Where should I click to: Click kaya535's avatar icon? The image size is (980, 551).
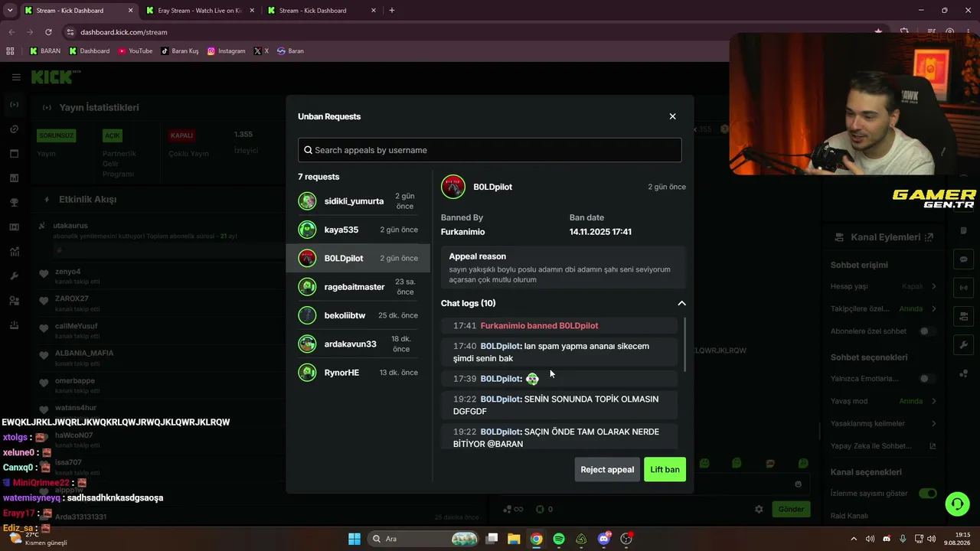pos(307,230)
